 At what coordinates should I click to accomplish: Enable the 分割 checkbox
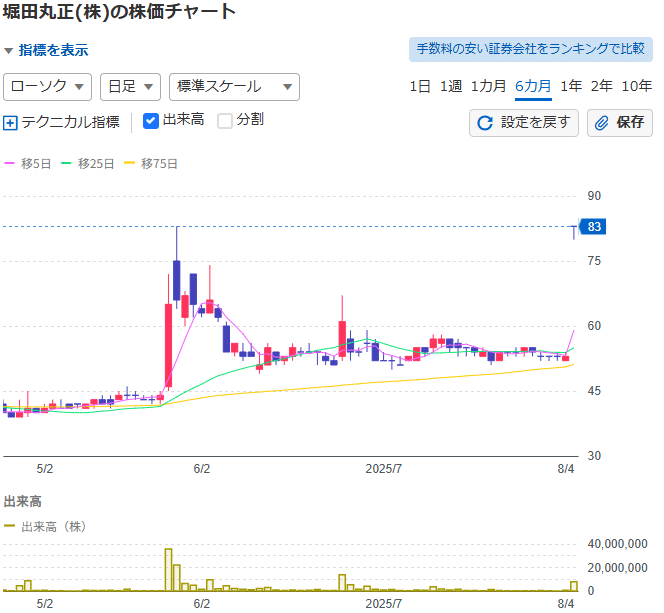[x=225, y=121]
